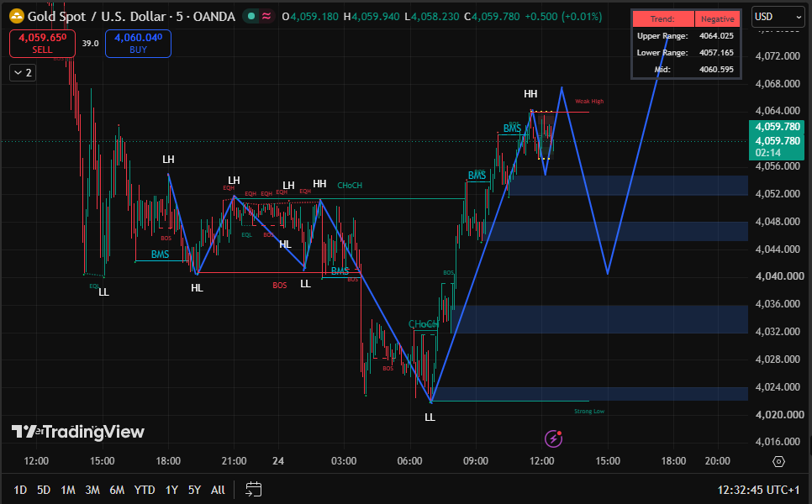Click the 4,072.000 price axis label
This screenshot has height=504, width=812.
[778, 56]
